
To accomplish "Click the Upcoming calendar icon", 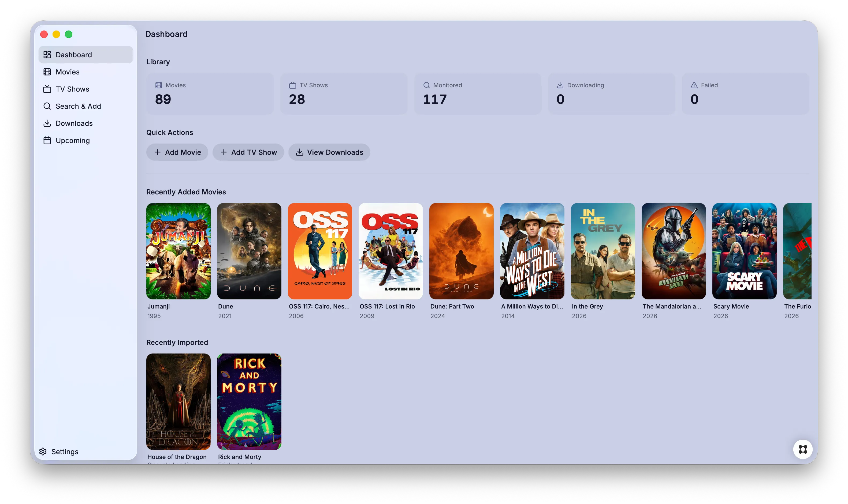I will 47,141.
